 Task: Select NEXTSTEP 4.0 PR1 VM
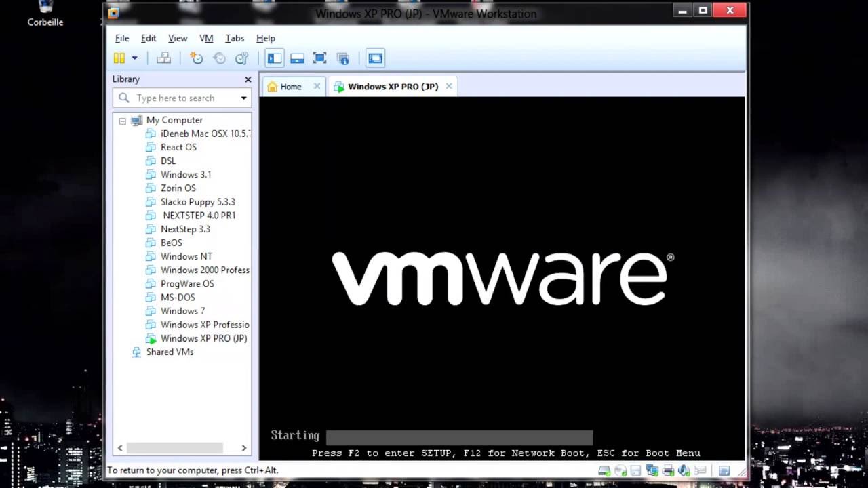click(199, 216)
